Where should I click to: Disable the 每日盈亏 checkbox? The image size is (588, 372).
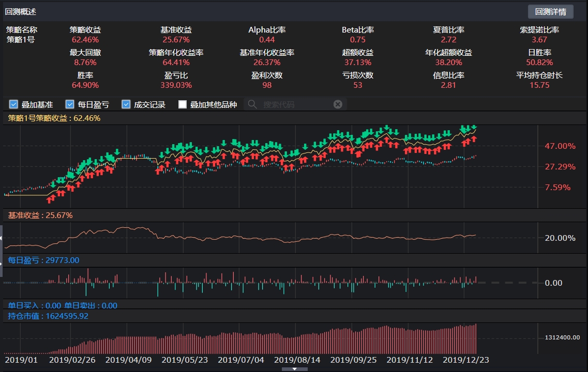coord(69,104)
